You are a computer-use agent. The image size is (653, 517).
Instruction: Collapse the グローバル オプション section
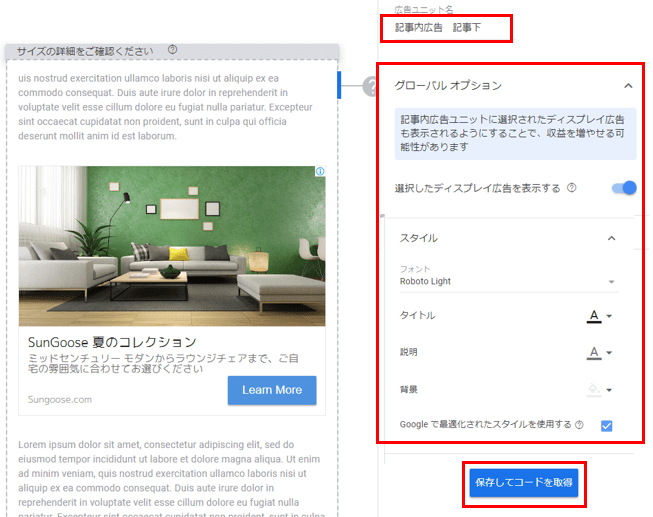pos(628,86)
